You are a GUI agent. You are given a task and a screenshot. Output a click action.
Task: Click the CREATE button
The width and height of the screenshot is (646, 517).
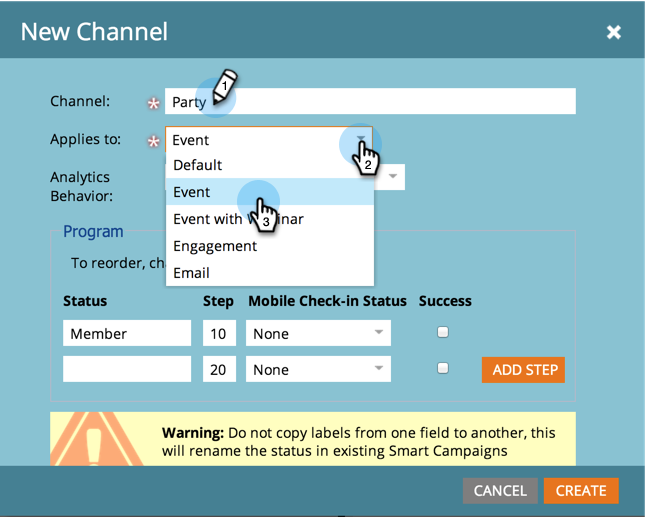[581, 491]
